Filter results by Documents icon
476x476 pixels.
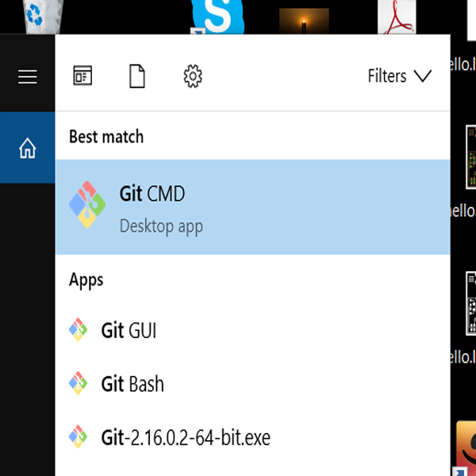tap(138, 76)
